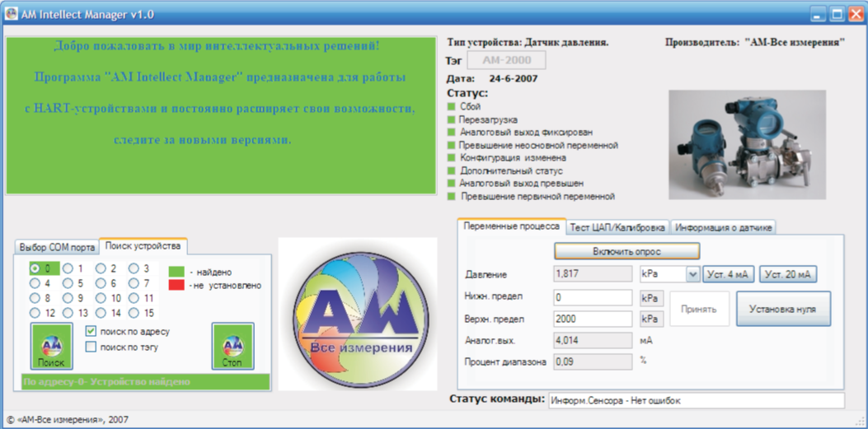
Task: Select address radio button 1
Action: (68, 268)
